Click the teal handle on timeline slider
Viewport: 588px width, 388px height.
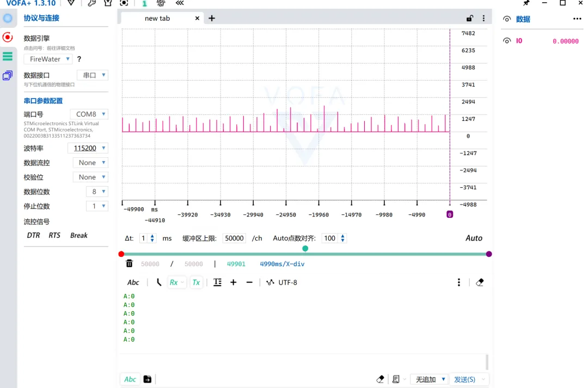point(305,249)
